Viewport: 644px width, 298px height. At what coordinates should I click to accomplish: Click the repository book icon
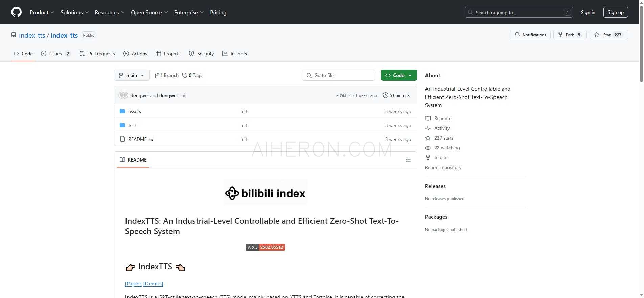click(14, 35)
